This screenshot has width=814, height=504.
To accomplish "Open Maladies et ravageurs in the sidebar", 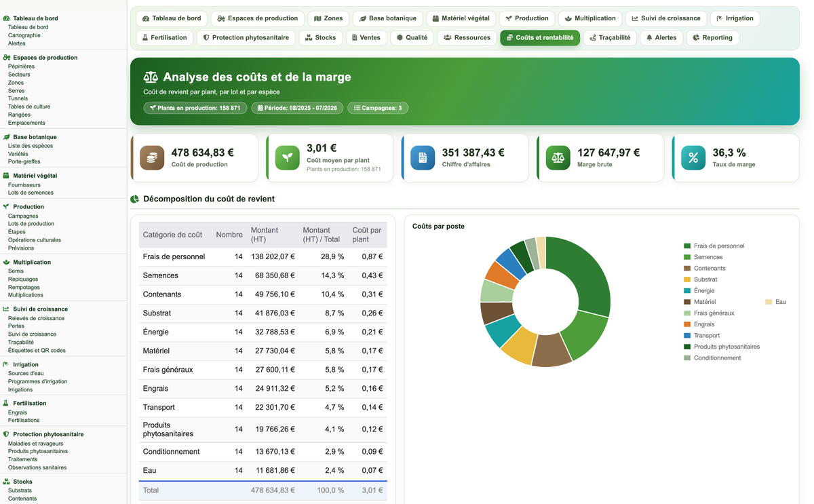I will 35,444.
